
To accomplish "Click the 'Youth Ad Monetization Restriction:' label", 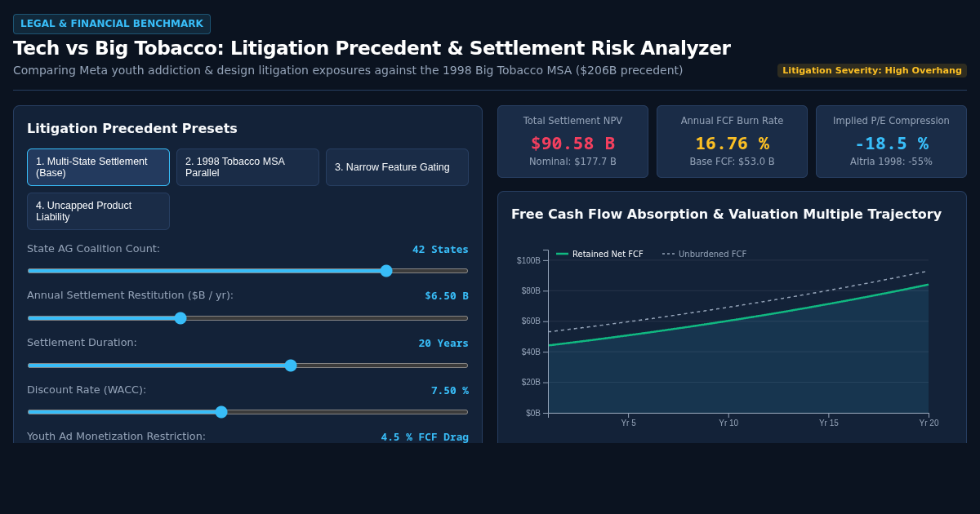I will tap(116, 436).
